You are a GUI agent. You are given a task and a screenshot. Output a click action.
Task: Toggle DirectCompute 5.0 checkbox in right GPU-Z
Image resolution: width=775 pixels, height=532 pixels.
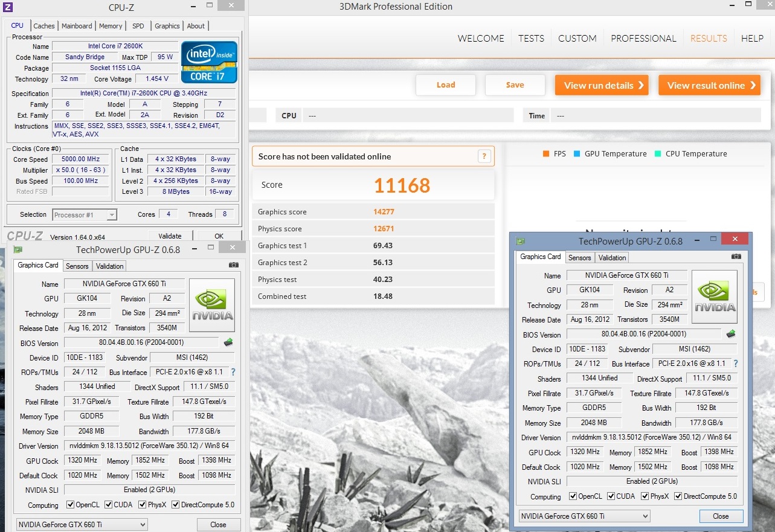point(678,496)
